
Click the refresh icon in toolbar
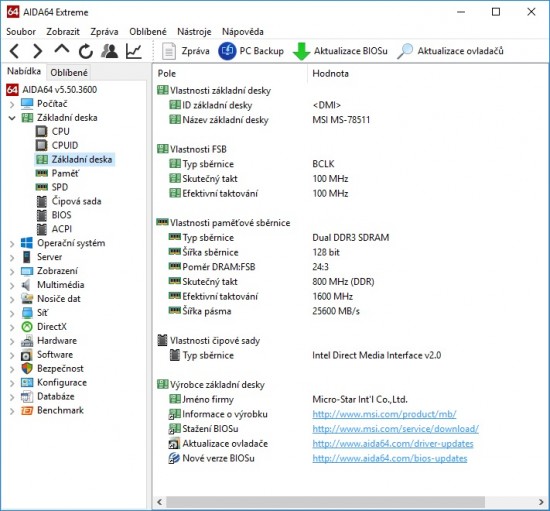86,52
